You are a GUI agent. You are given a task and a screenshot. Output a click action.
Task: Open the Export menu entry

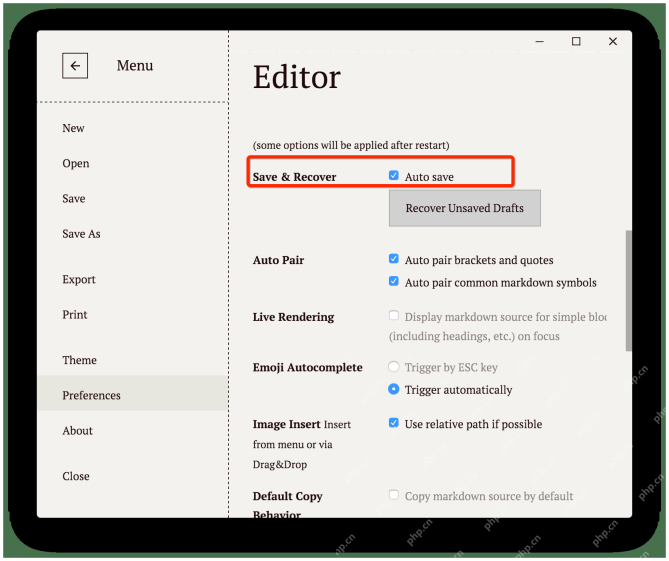point(79,279)
